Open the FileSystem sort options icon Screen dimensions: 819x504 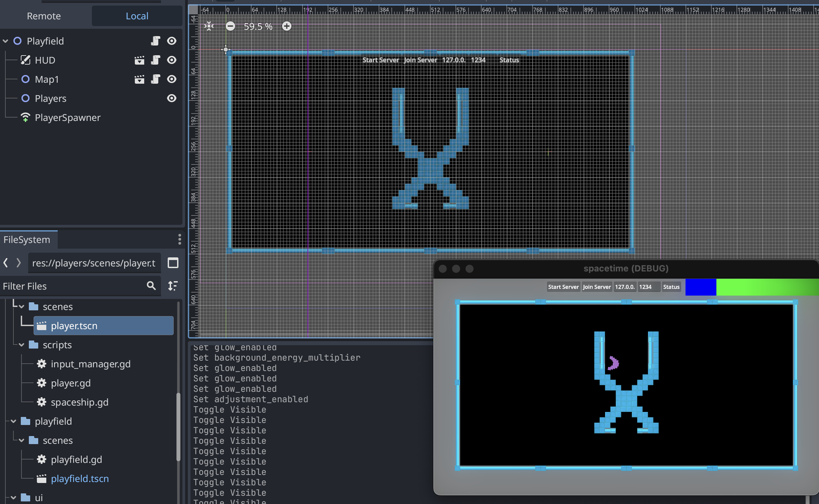coord(173,286)
